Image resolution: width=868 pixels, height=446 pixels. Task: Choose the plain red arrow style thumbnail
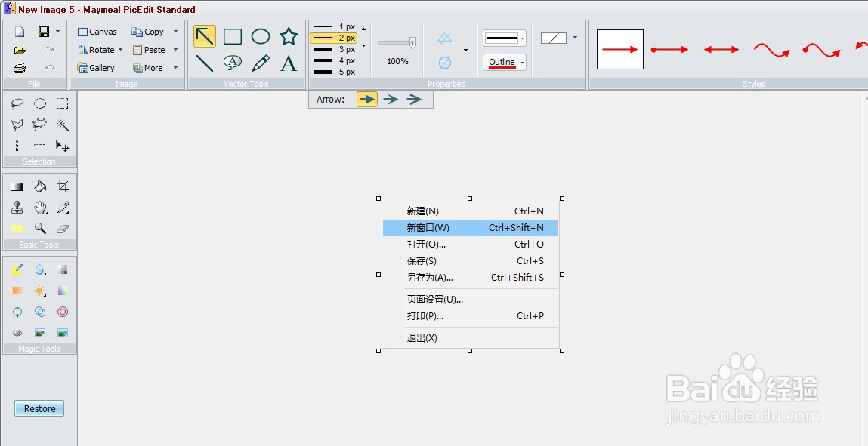point(620,49)
